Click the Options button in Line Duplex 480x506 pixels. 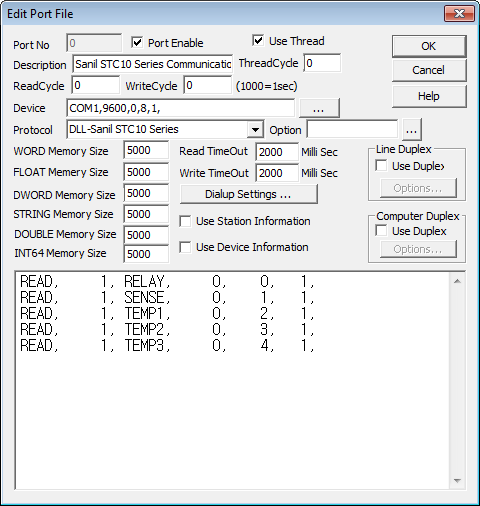point(418,188)
